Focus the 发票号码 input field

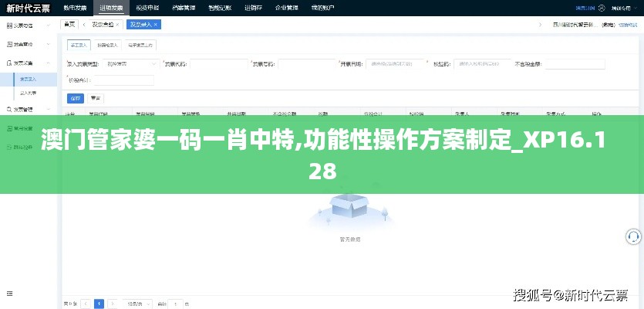307,64
